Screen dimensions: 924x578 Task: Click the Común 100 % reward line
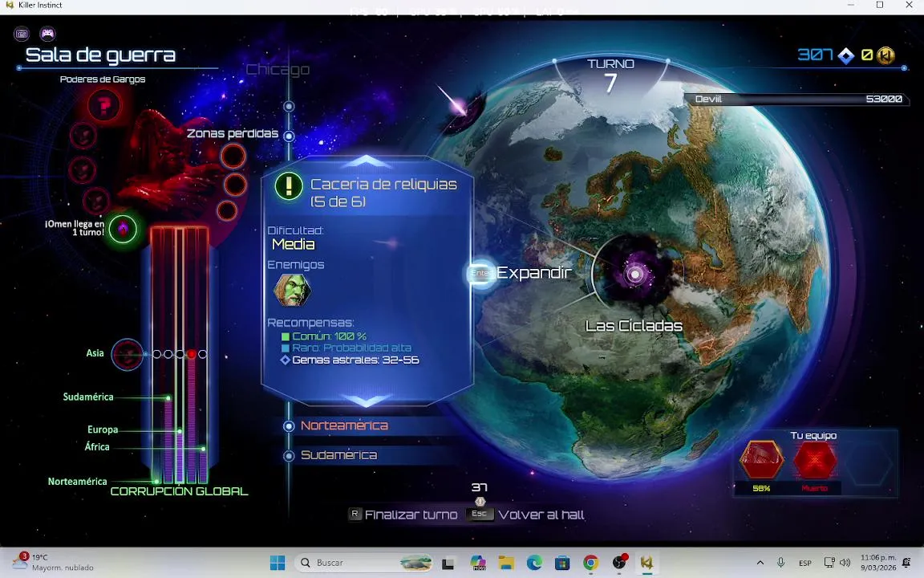pyautogui.click(x=324, y=336)
